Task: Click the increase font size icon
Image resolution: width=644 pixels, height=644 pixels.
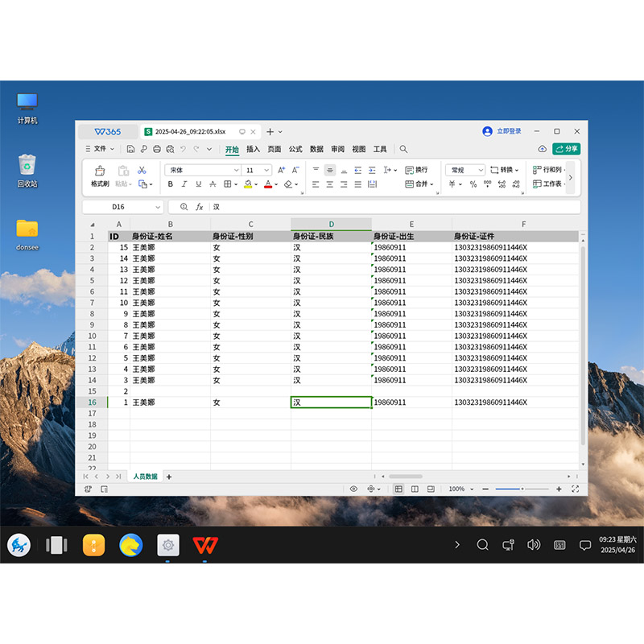Action: [x=281, y=170]
